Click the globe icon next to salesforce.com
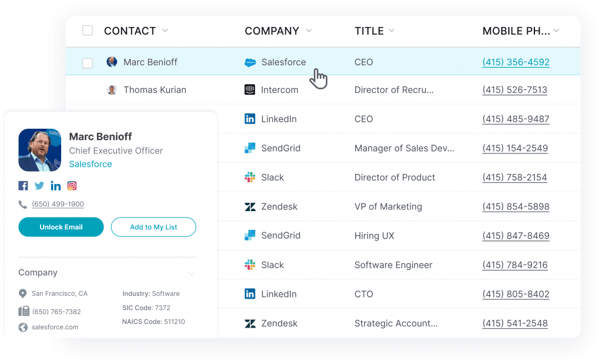Viewport: 602px width, 364px height. click(x=22, y=327)
